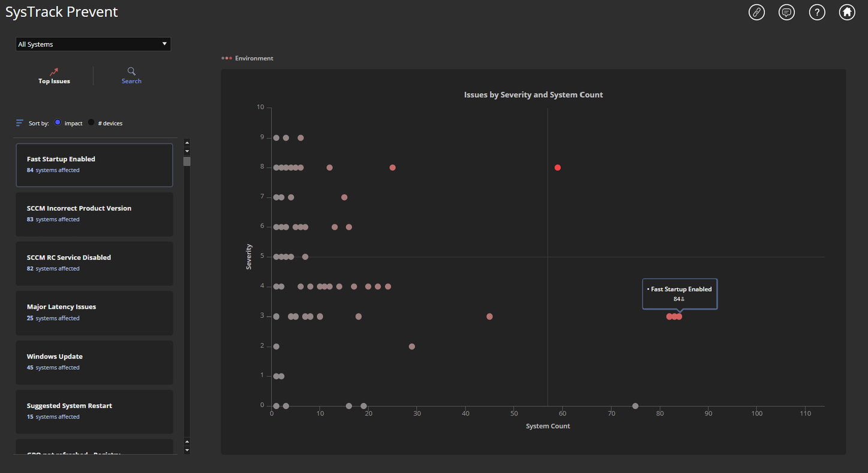Click the gray point at severity 0, count 19

[x=364, y=406]
